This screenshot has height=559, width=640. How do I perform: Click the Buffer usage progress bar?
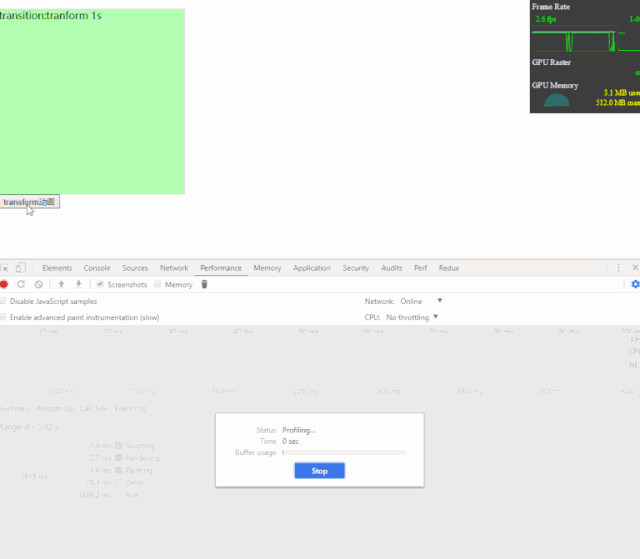(344, 453)
